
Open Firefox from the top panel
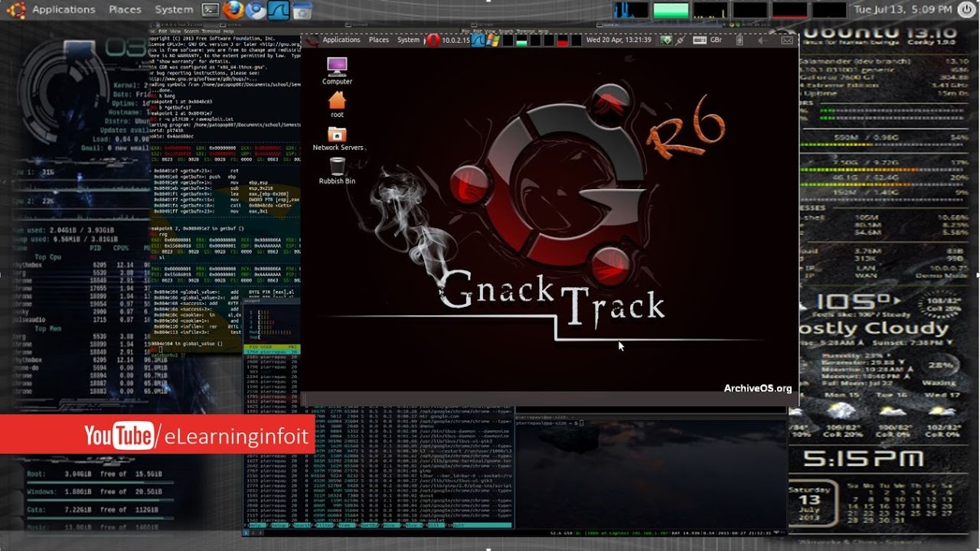[x=234, y=10]
